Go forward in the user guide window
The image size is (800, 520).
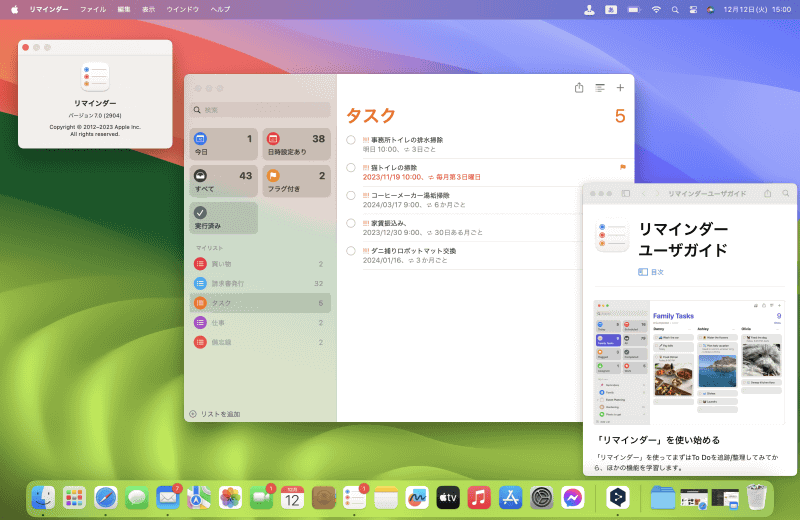click(x=657, y=193)
